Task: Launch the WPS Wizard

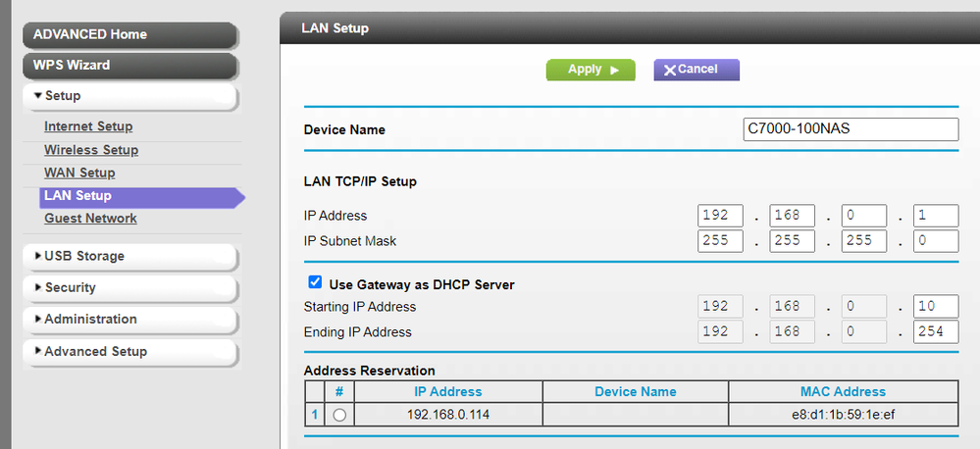Action: pos(129,66)
